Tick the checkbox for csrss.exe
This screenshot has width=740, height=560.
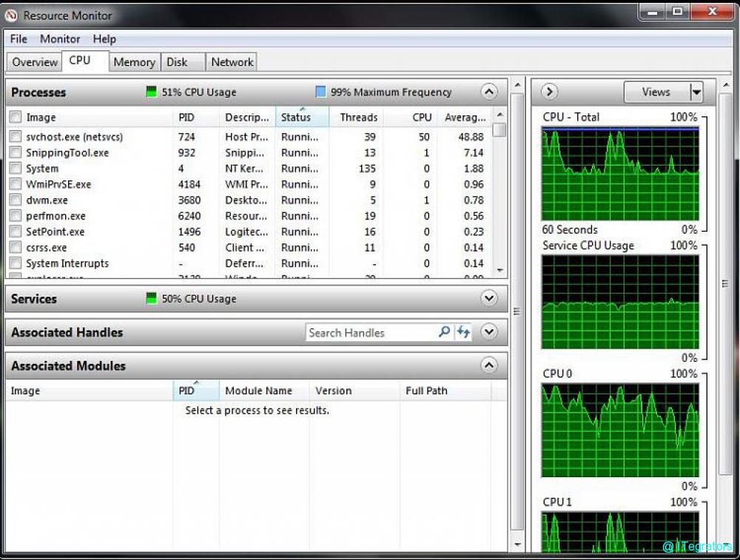tap(16, 247)
